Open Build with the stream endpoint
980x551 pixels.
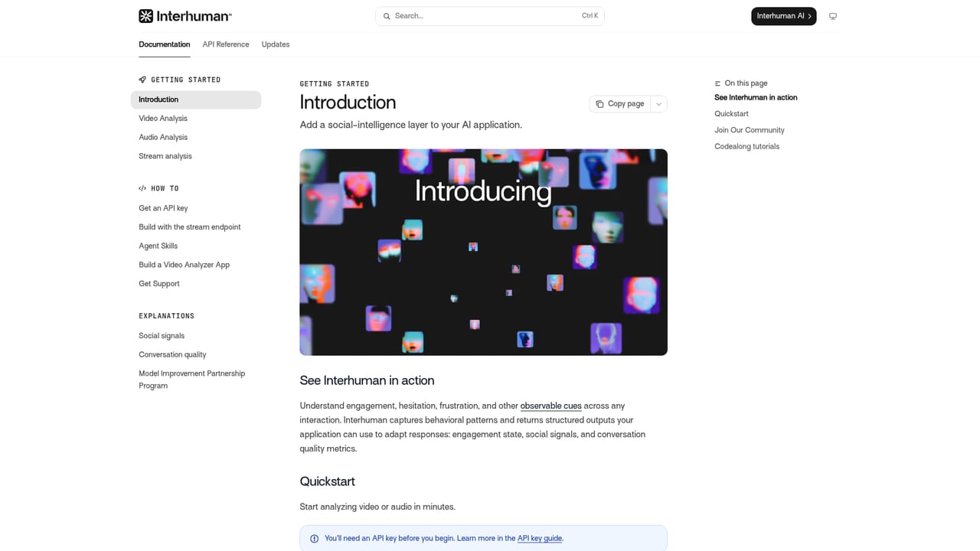tap(190, 227)
